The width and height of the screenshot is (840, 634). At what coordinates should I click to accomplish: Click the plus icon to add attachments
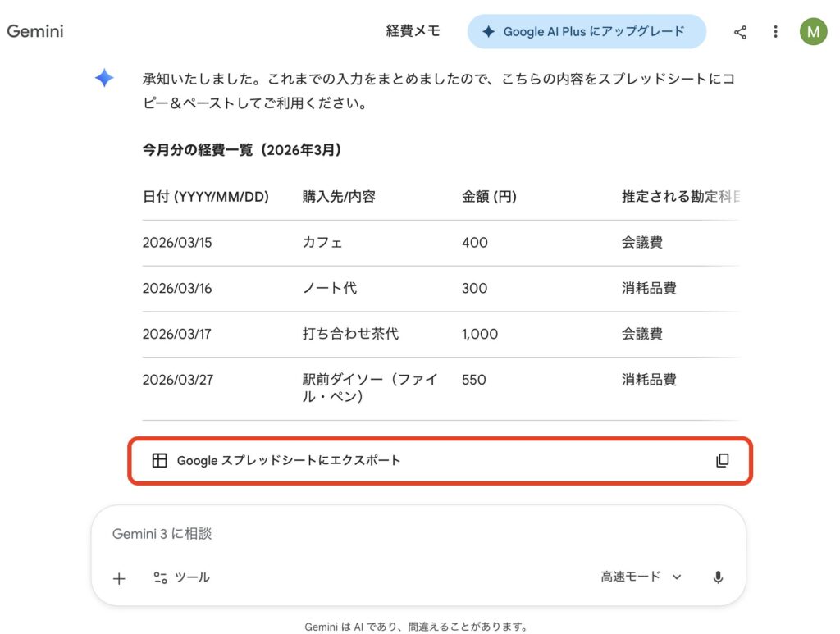119,578
